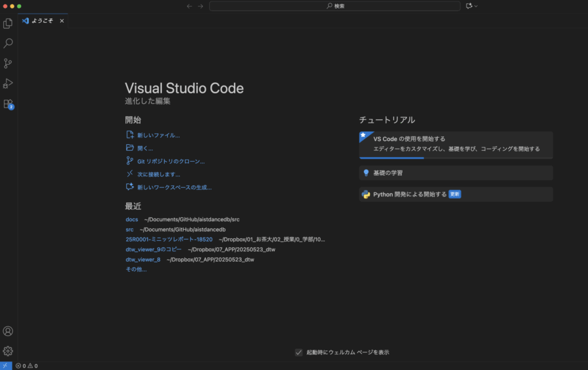Click the back navigation arrow
Viewport: 588px width, 370px height.
click(x=189, y=6)
